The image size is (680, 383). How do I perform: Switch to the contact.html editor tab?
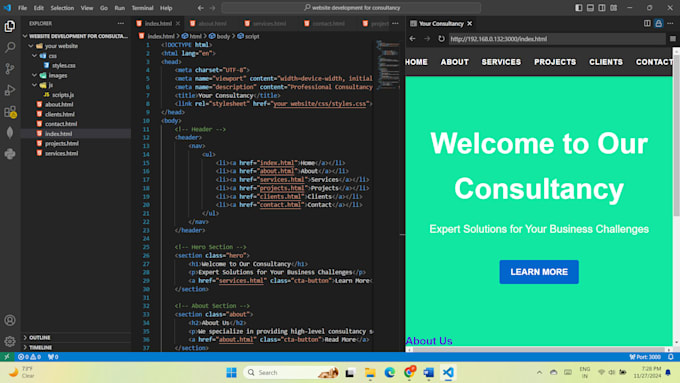(328, 23)
